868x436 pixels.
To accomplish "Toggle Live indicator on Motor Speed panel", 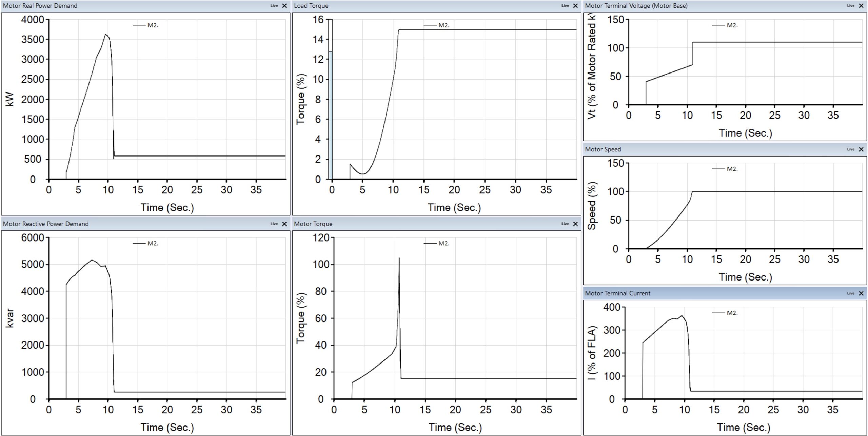I will point(850,149).
